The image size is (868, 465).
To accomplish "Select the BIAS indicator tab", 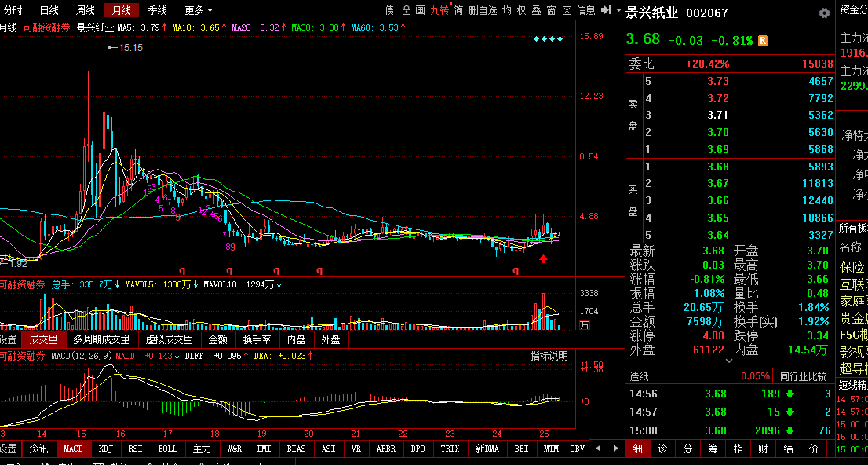I will (x=296, y=449).
